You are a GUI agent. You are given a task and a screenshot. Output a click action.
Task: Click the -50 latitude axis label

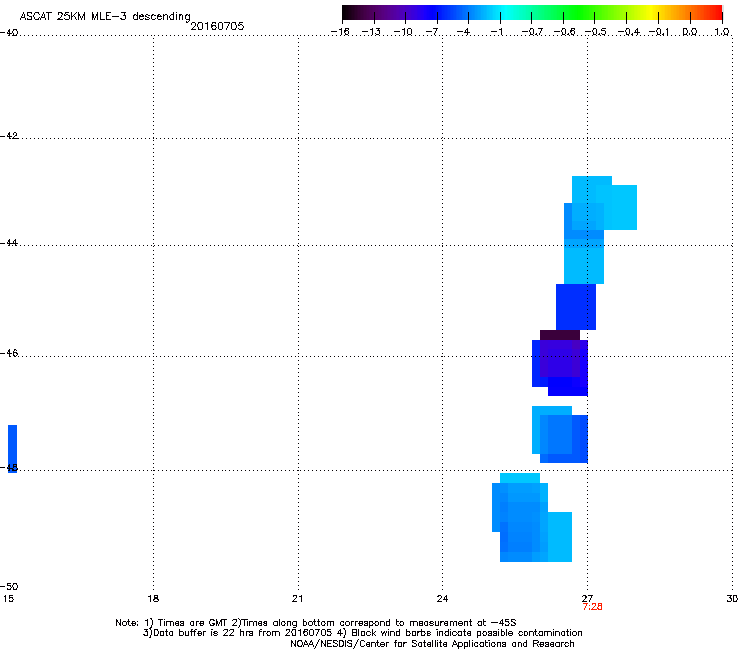click(x=9, y=586)
